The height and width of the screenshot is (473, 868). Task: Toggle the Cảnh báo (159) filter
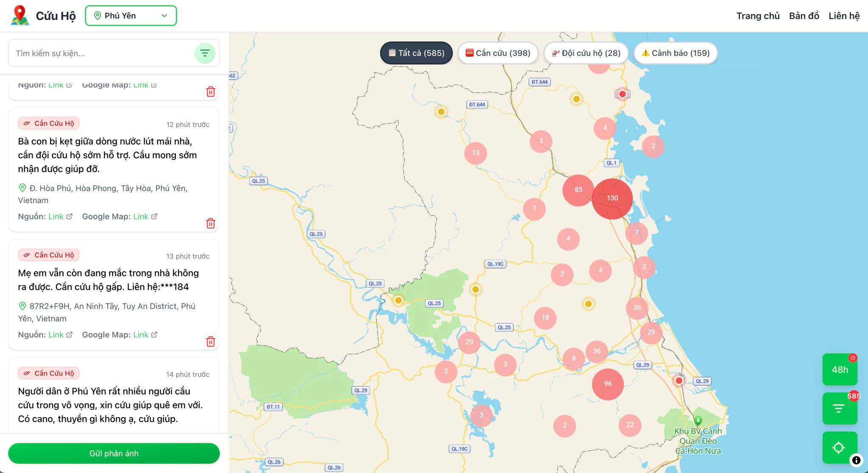pos(676,53)
